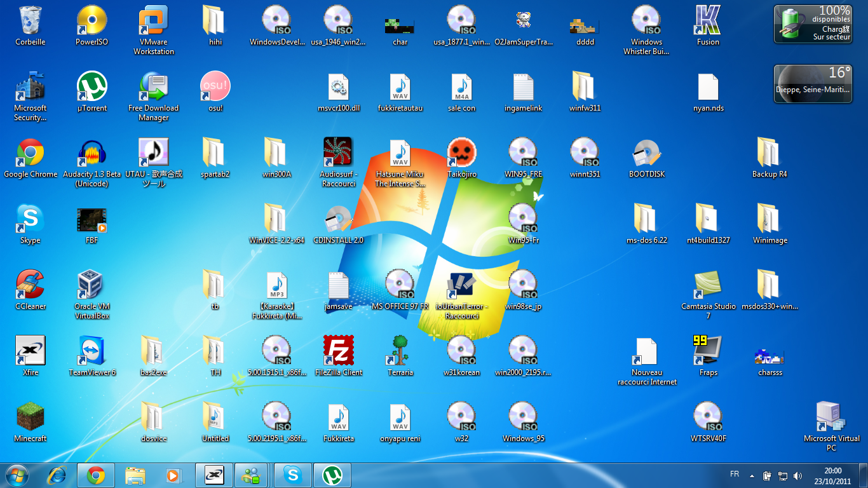
Task: Open the clock showing 20:00
Action: [x=832, y=475]
